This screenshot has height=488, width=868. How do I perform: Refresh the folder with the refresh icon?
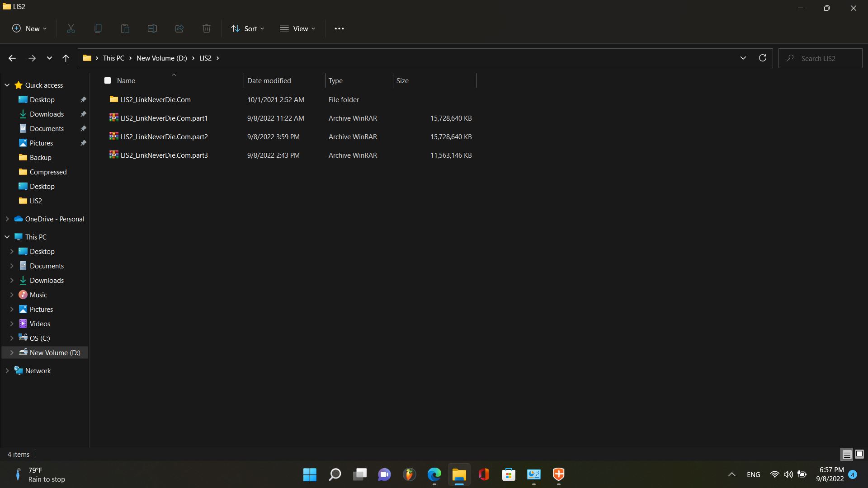pos(762,58)
